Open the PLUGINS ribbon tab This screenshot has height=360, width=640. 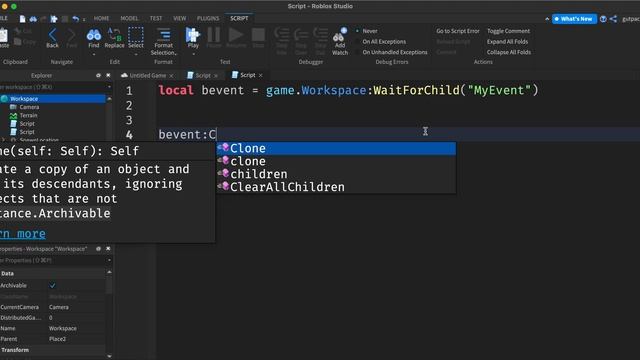pyautogui.click(x=208, y=18)
